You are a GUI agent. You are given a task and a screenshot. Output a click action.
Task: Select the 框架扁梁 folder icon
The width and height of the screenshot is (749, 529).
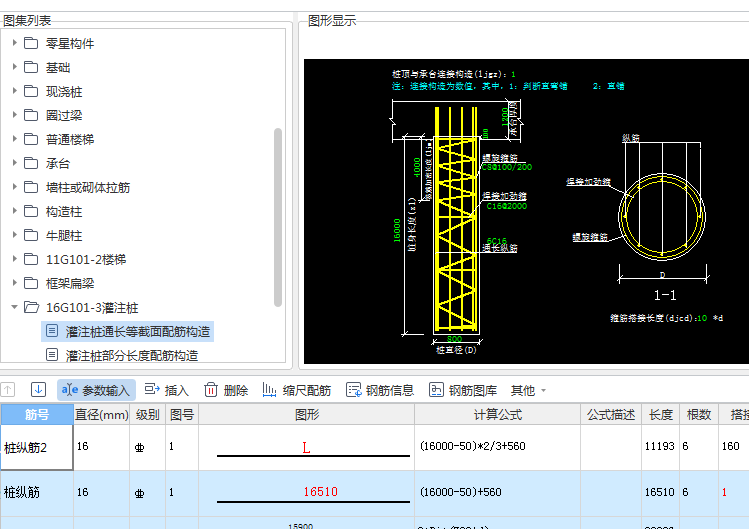tap(31, 283)
